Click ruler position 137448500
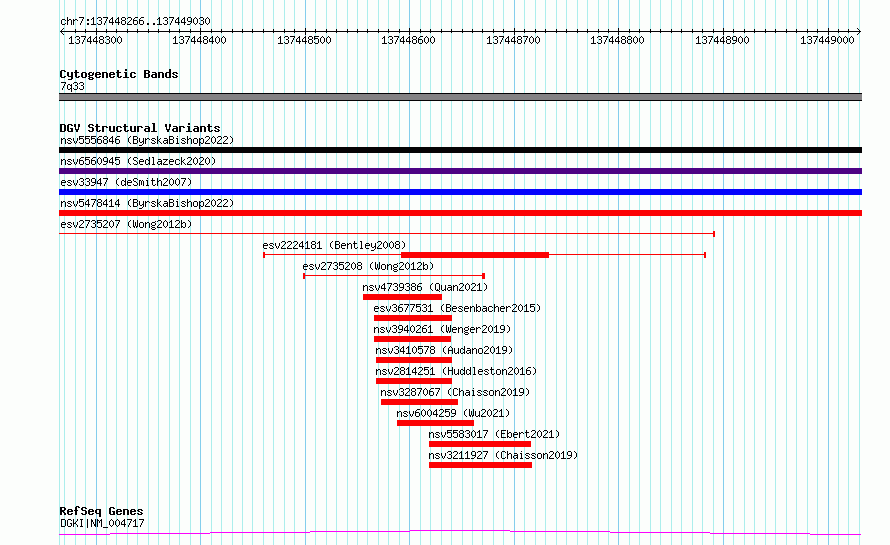This screenshot has width=890, height=545. pos(304,40)
